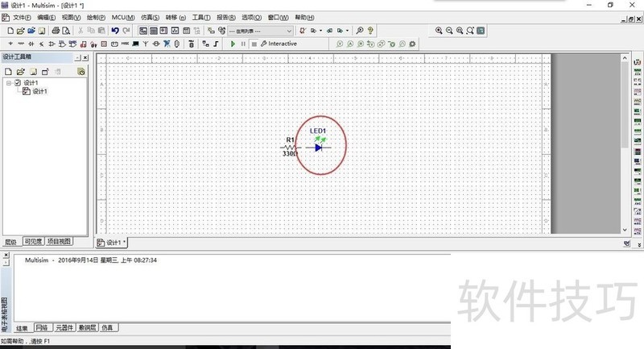Image resolution: width=644 pixels, height=349 pixels.
Task: Click New design icon in Design Toolbox
Action: 8,72
